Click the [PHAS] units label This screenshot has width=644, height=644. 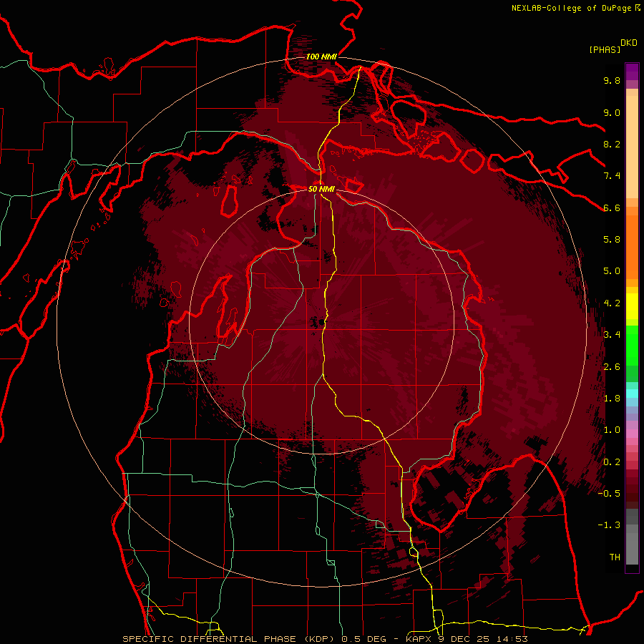[605, 49]
